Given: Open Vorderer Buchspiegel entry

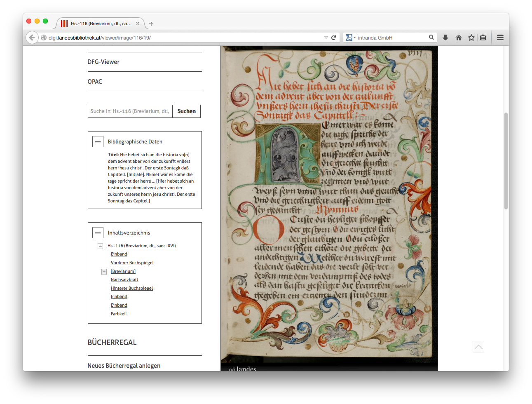Looking at the screenshot, I should coord(132,263).
